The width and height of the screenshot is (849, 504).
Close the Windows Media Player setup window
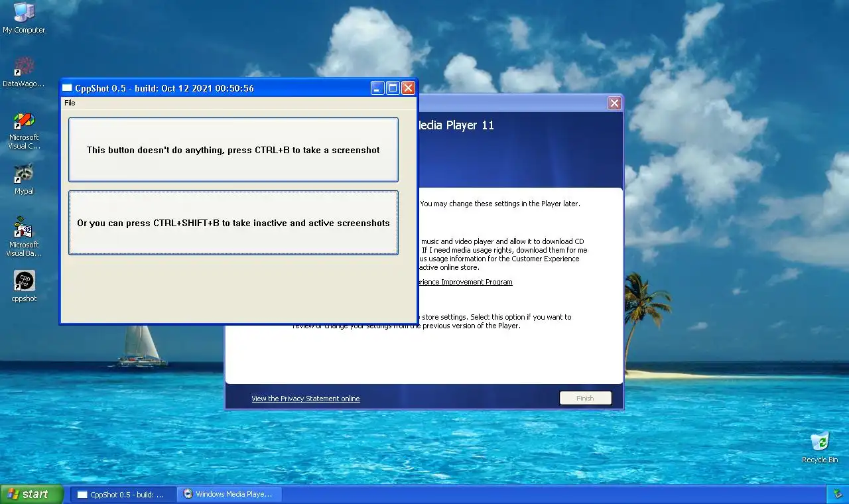(x=614, y=103)
